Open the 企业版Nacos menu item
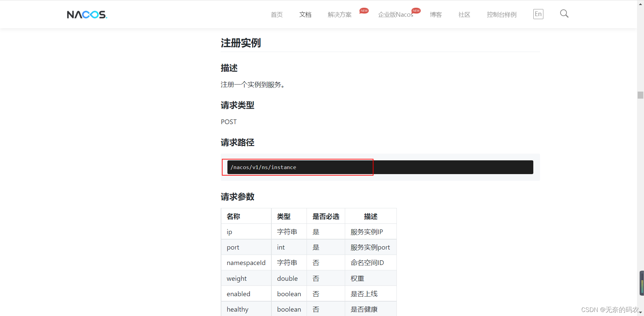644x316 pixels. 396,15
